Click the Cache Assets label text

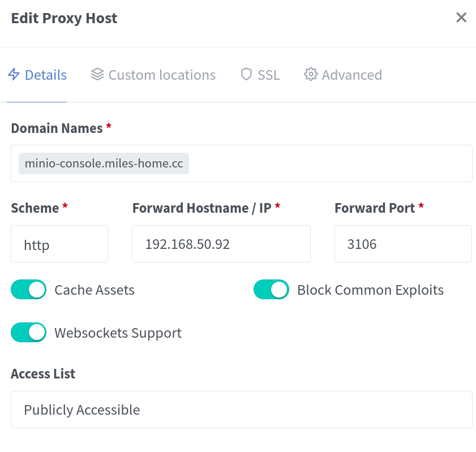(95, 290)
